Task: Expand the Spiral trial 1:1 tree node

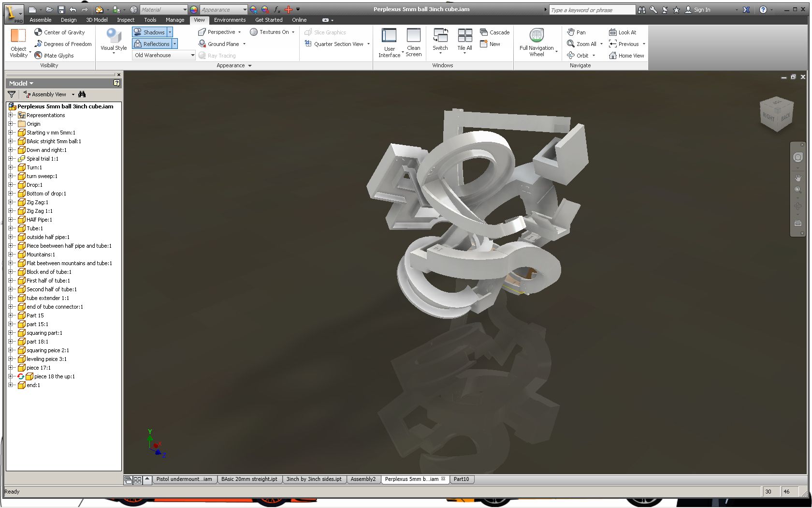Action: click(12, 159)
